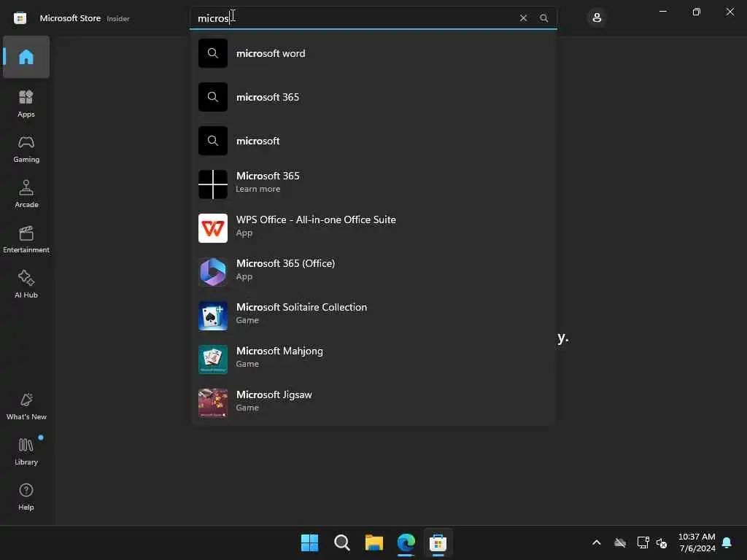Viewport: 747px width, 560px height.
Task: Click the muted volume tray icon
Action: point(662,542)
